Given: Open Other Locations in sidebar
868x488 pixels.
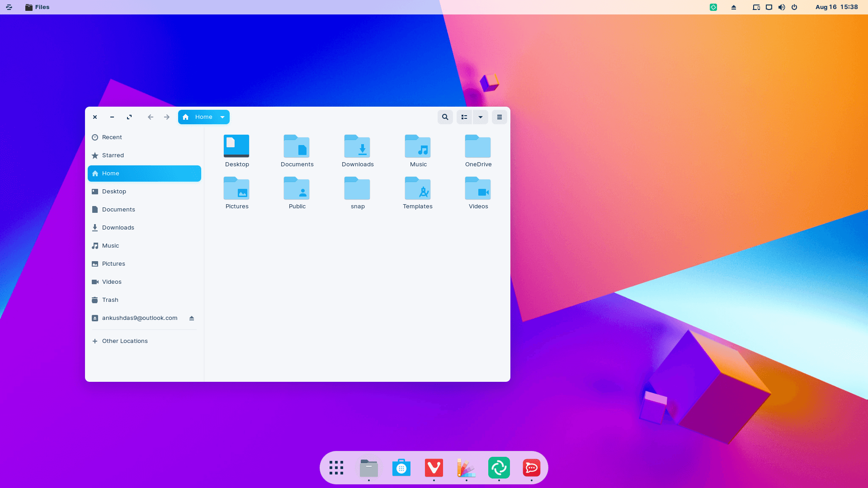Looking at the screenshot, I should pyautogui.click(x=125, y=341).
